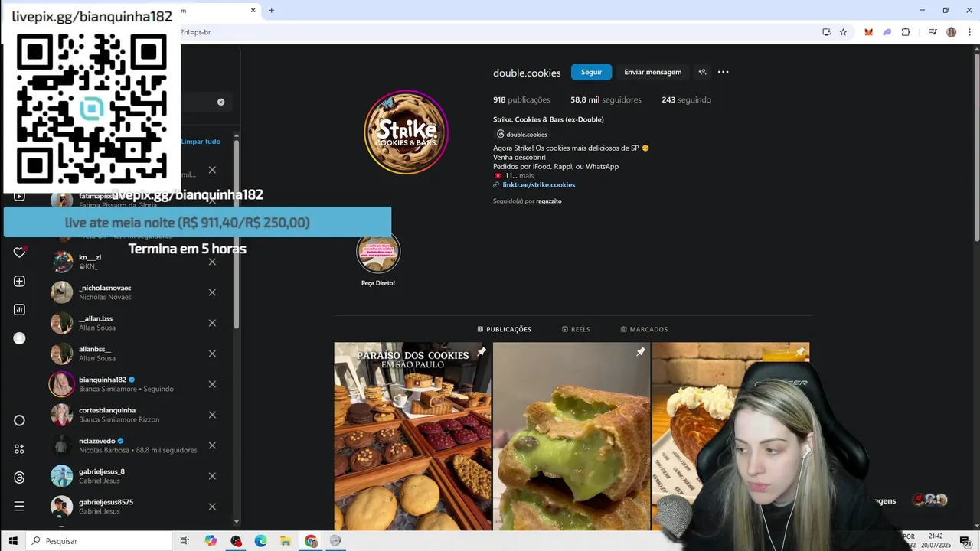Screen dimensions: 980x551
Task: Click the page's vertical scrollbar
Action: [x=976, y=147]
